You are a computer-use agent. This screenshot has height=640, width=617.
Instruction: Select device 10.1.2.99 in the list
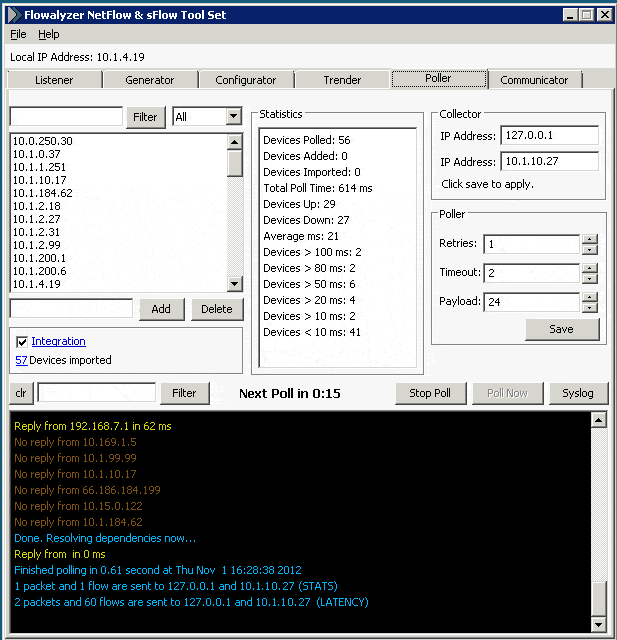[118, 245]
